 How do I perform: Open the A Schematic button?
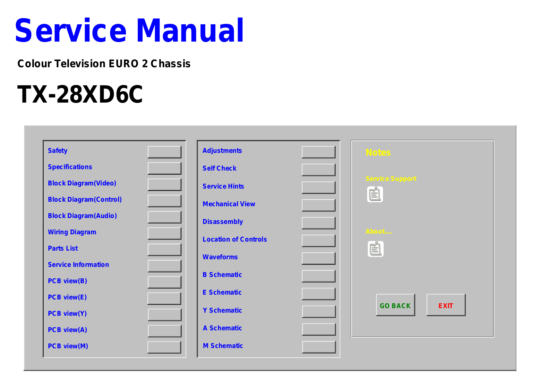click(319, 329)
